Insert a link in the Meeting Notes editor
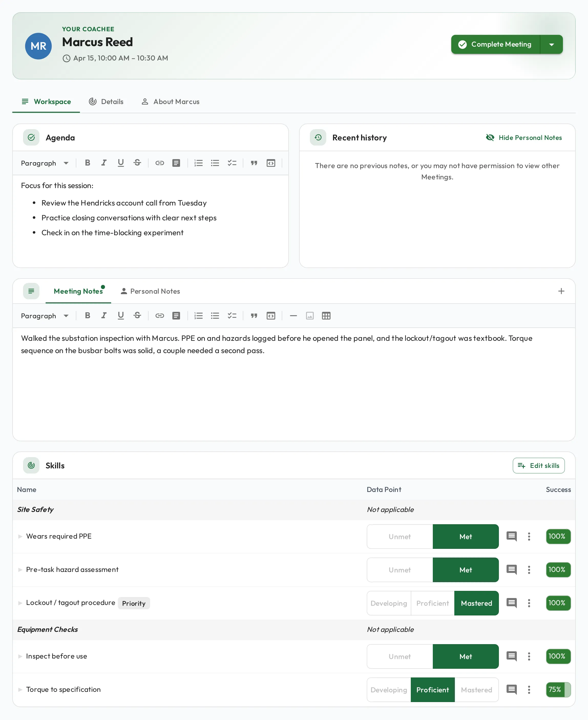588x720 pixels. [x=160, y=316]
